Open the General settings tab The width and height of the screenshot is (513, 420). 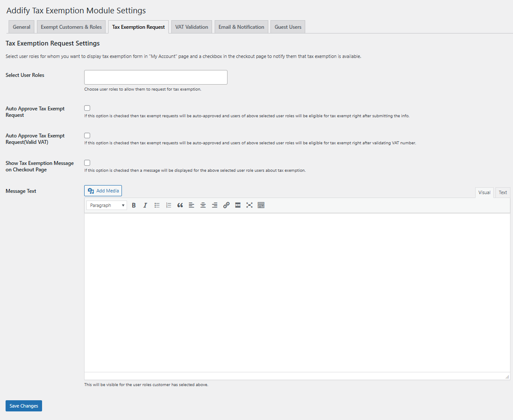tap(21, 27)
